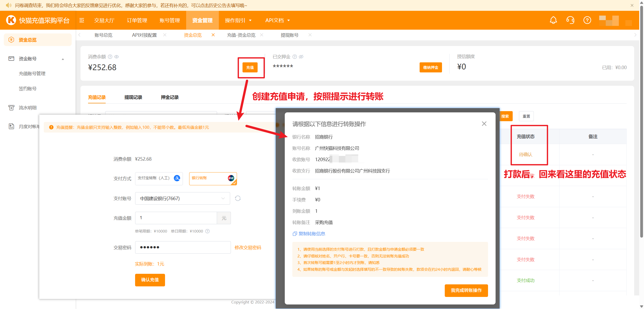Image resolution: width=644 pixels, height=309 pixels.
Task: Switch to the 账号总览 tab
Action: pyautogui.click(x=103, y=35)
